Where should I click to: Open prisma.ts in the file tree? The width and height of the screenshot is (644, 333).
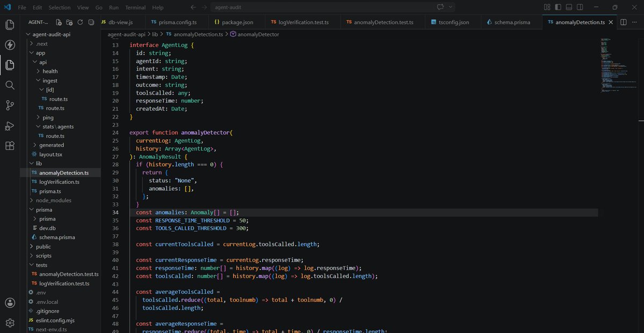(x=59, y=191)
